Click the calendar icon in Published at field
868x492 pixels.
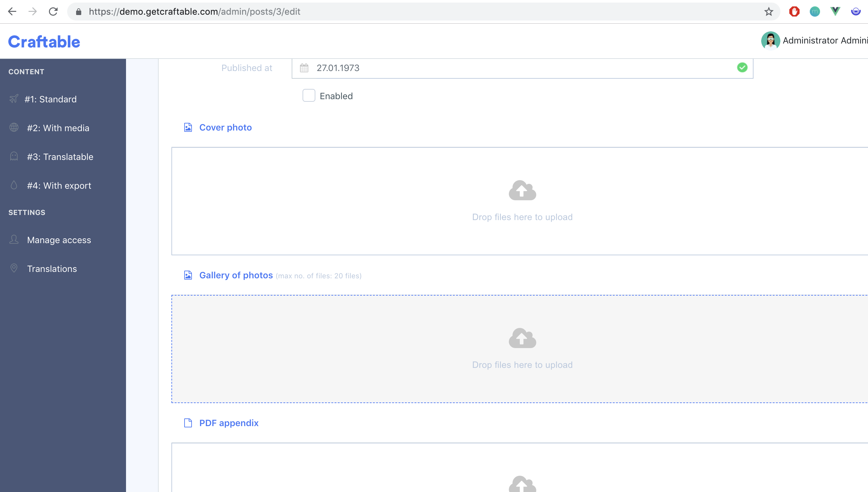tap(304, 68)
